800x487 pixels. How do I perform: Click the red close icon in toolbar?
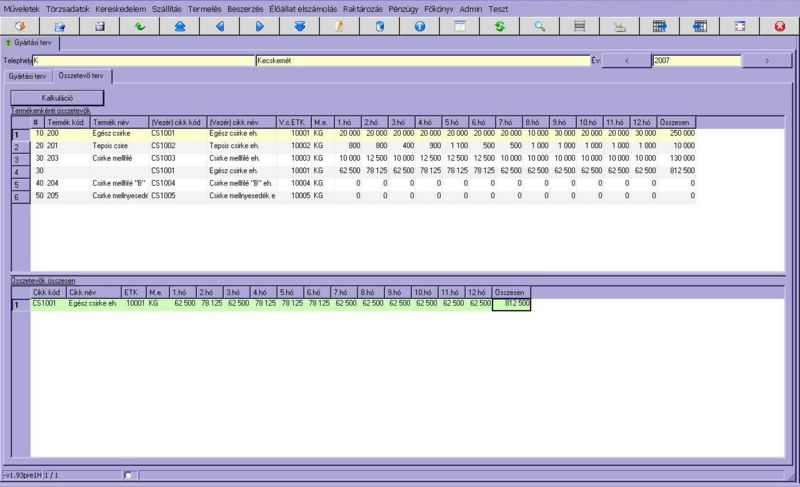point(779,26)
